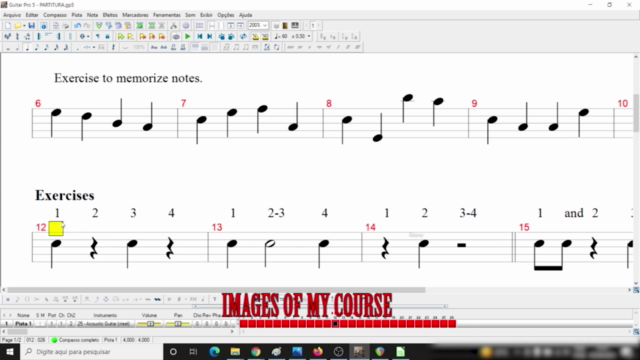Image resolution: width=640 pixels, height=360 pixels.
Task: Select the quarter note duration
Action: [27, 47]
